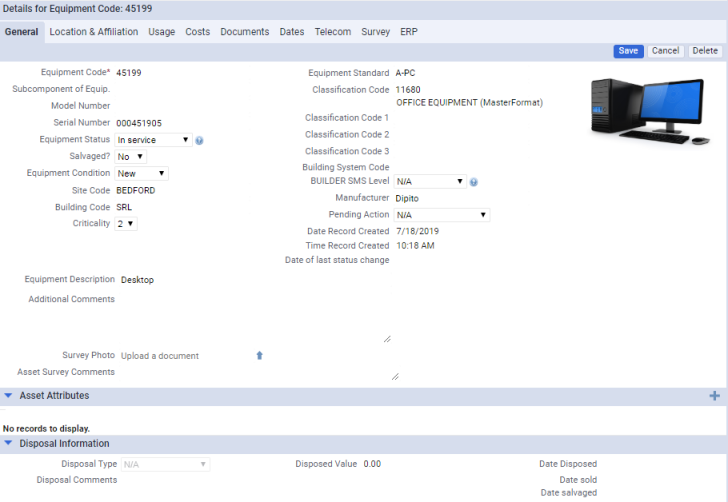Open the Salvaged? dropdown

point(131,157)
